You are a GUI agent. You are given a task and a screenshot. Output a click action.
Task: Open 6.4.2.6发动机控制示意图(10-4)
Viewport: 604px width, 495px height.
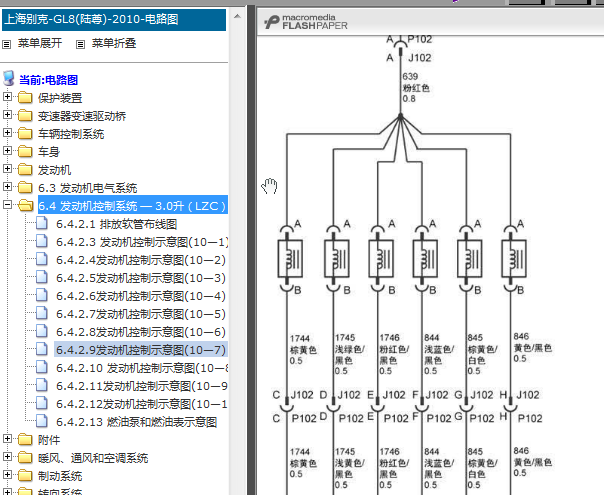141,296
